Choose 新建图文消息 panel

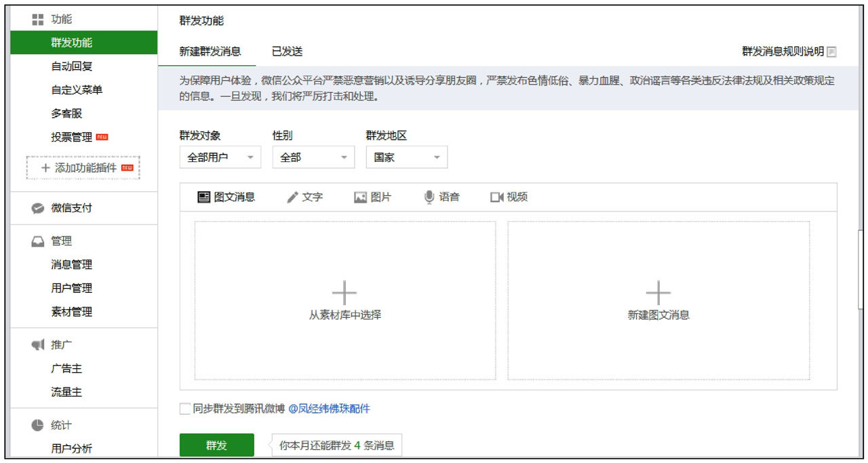[x=658, y=300]
